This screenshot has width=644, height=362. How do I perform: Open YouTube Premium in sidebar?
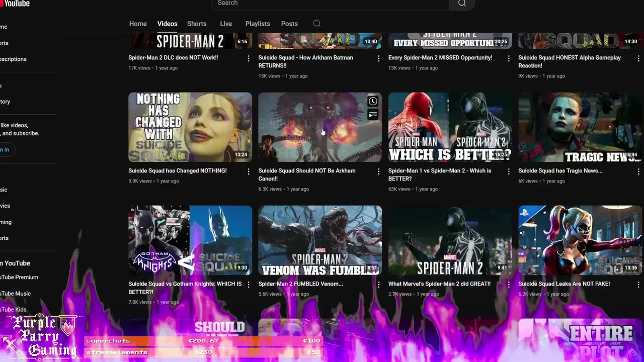[x=19, y=278]
